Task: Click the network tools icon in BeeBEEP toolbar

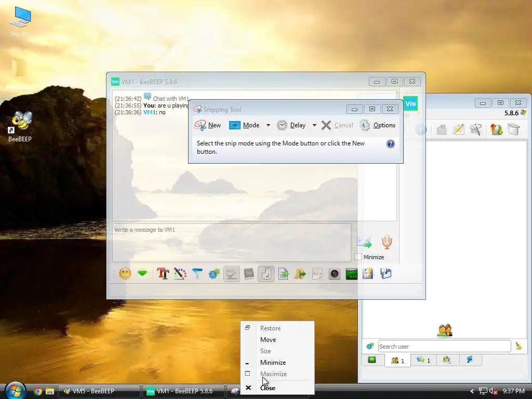Action: 476,129
